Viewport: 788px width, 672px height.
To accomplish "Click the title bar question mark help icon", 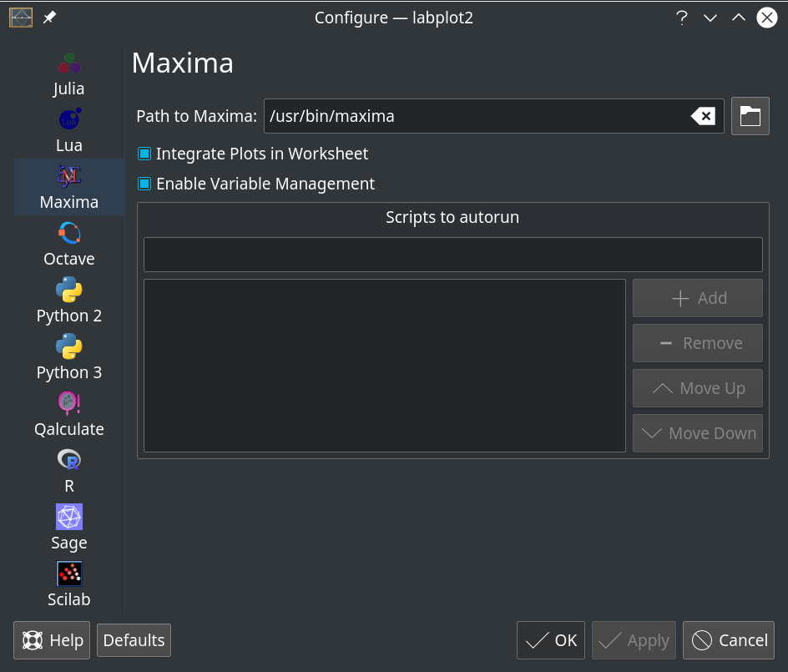I will coord(682,18).
